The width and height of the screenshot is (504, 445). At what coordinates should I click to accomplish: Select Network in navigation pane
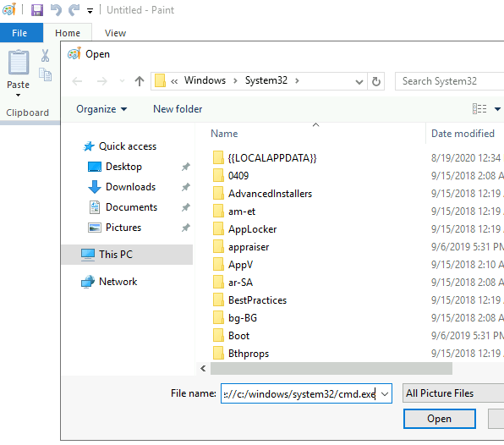(x=118, y=282)
